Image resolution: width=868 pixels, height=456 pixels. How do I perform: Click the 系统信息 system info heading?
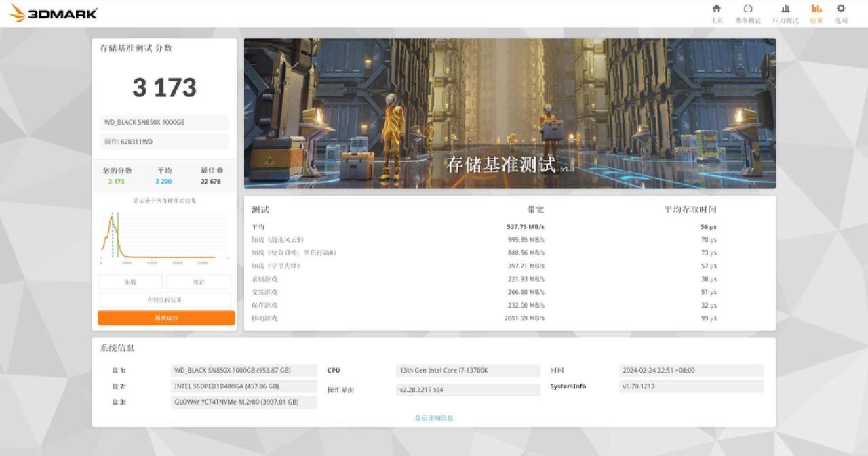pyautogui.click(x=117, y=348)
